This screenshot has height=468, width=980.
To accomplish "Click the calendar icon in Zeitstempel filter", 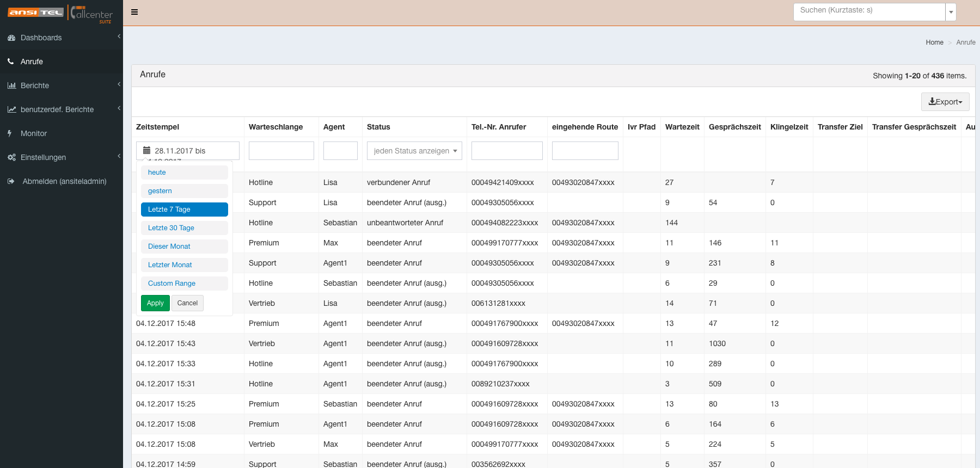I will 146,150.
